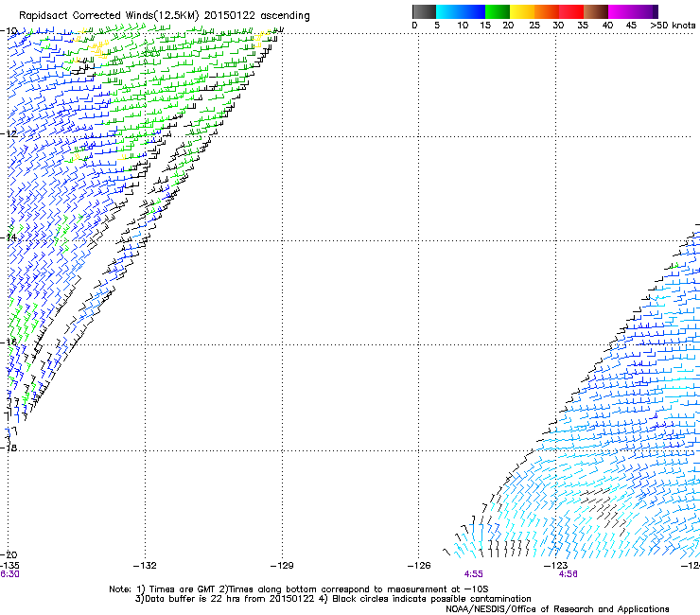Click the brown 35-40 knots legend swatch
The width and height of the screenshot is (700, 615).
596,11
